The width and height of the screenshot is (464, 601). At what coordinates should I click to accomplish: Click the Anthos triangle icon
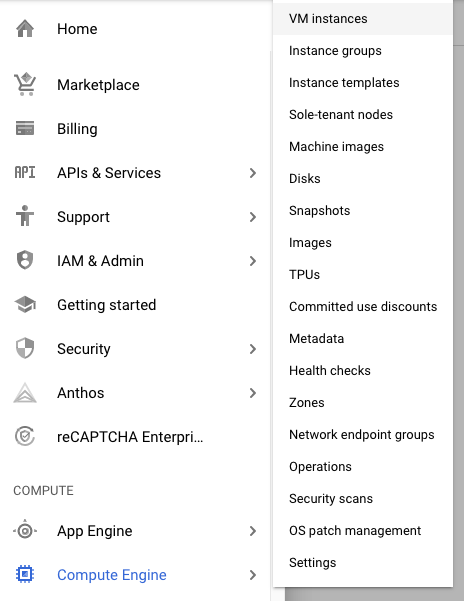point(25,393)
